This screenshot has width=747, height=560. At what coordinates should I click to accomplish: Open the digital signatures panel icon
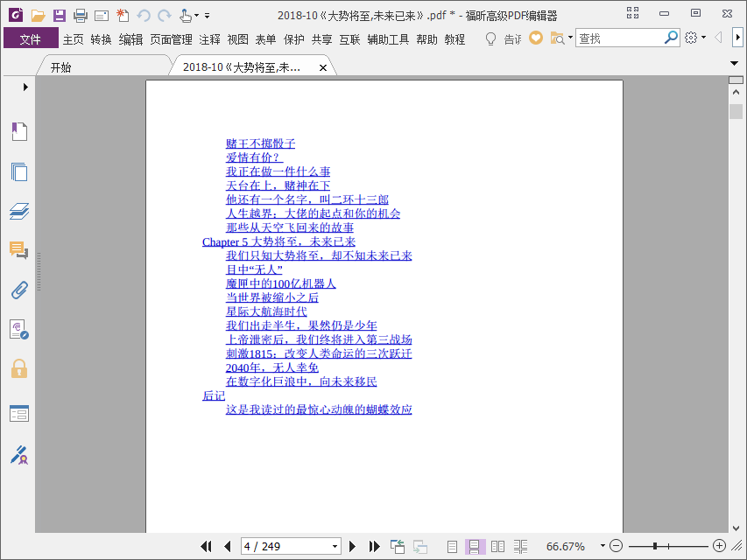[19, 330]
